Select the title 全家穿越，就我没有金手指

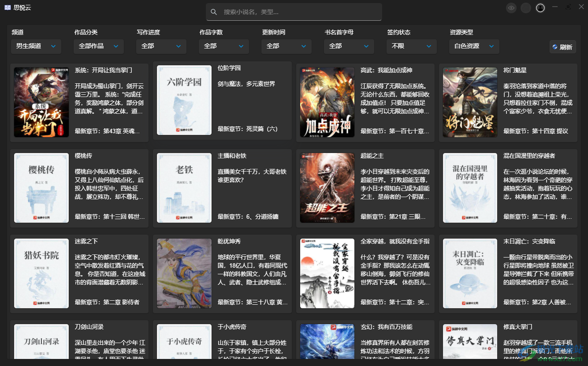395,241
